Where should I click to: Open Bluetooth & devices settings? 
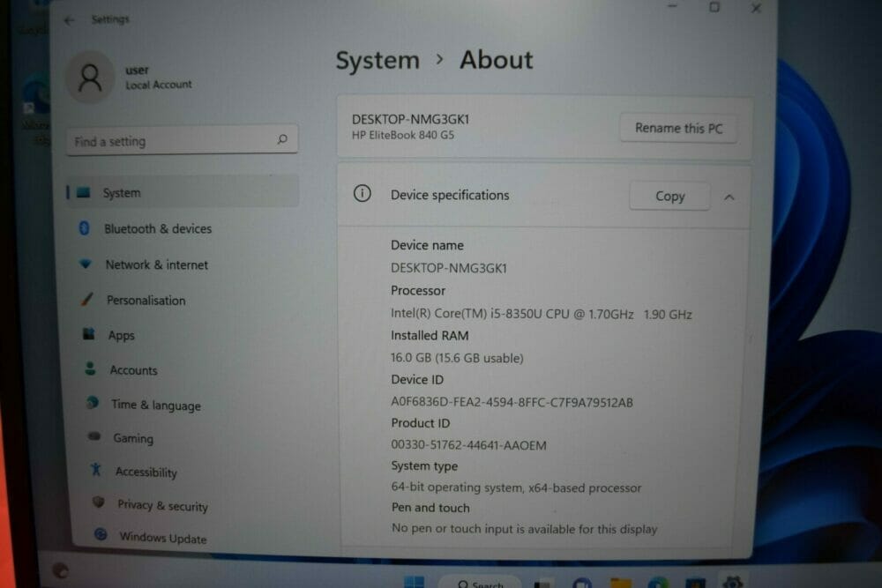pyautogui.click(x=158, y=229)
